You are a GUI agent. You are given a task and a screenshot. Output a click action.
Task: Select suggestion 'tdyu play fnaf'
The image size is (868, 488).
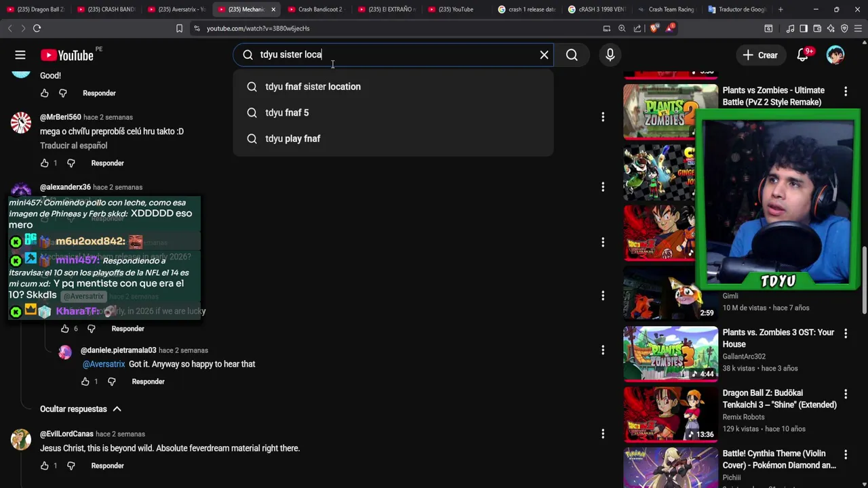pos(393,138)
